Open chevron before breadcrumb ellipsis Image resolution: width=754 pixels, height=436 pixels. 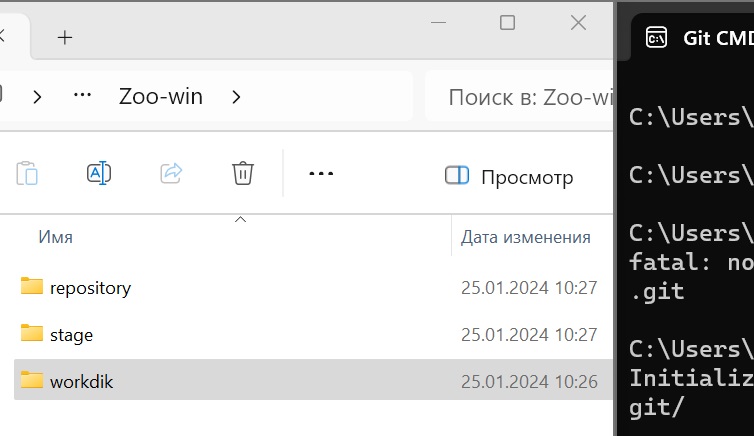point(38,97)
